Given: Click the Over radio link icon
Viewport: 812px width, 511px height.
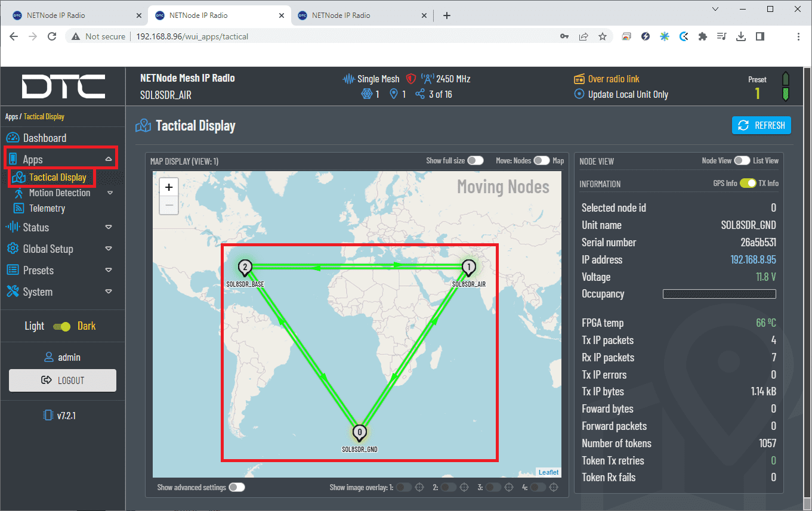Looking at the screenshot, I should [579, 79].
